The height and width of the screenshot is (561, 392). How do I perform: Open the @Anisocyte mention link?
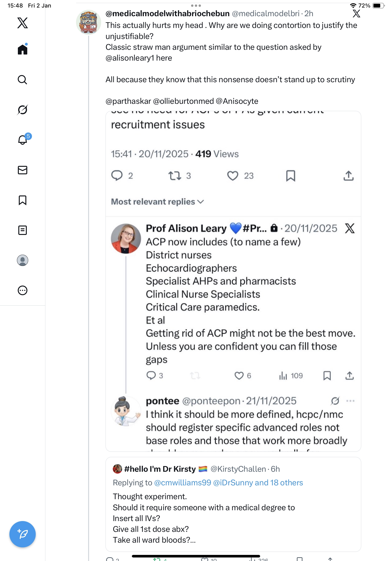point(237,101)
